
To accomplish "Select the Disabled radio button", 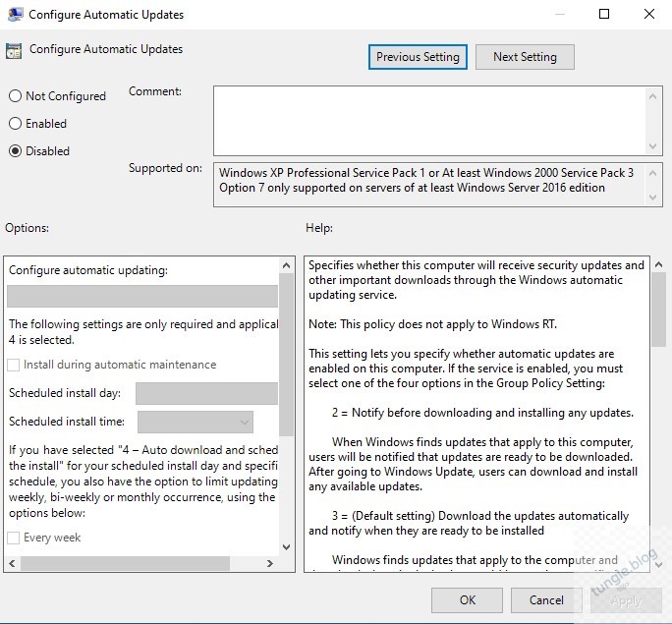I will 15,151.
